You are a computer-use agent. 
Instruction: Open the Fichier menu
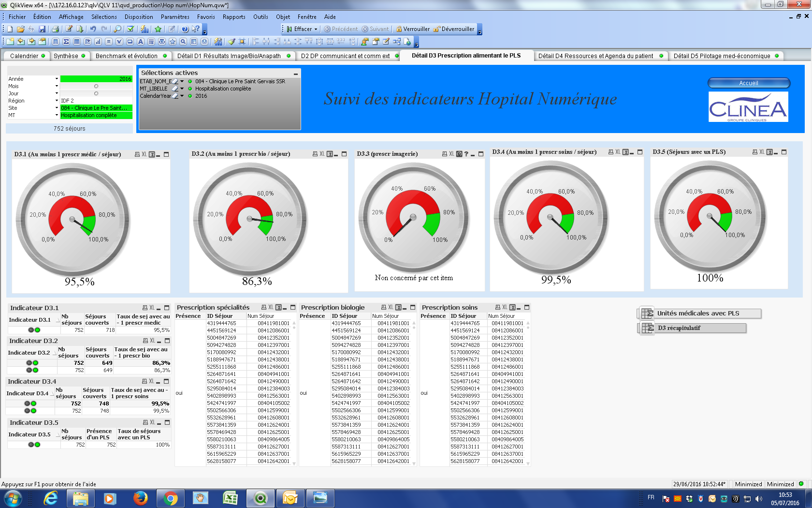tap(17, 17)
